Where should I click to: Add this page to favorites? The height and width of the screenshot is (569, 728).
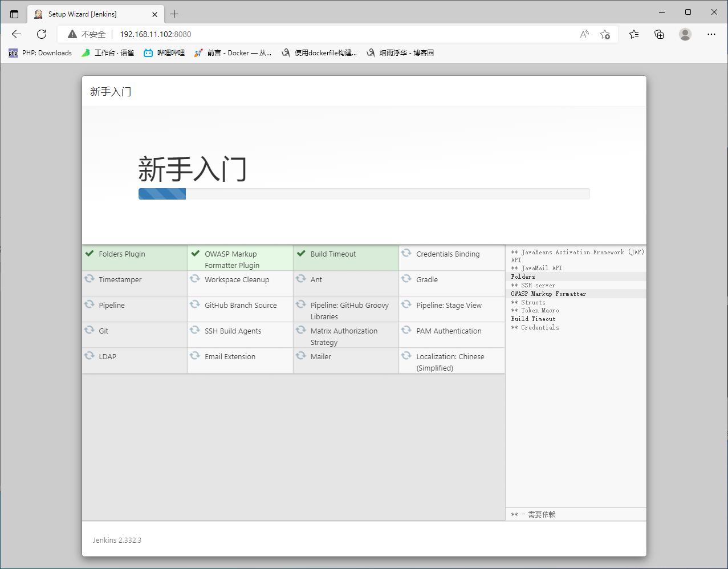(605, 34)
